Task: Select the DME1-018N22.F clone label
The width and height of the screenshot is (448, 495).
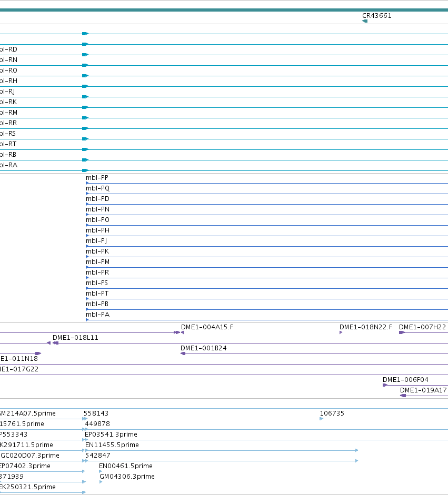Action: tap(365, 327)
